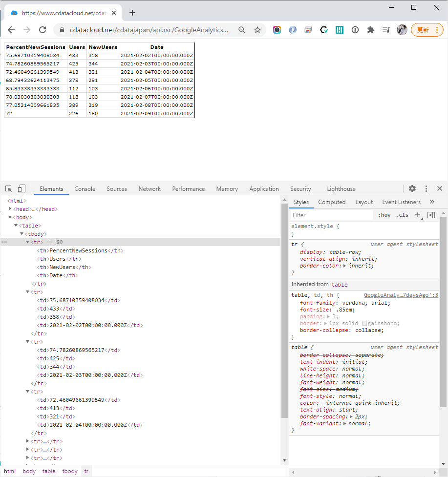Click the browser reload button

coord(43,30)
